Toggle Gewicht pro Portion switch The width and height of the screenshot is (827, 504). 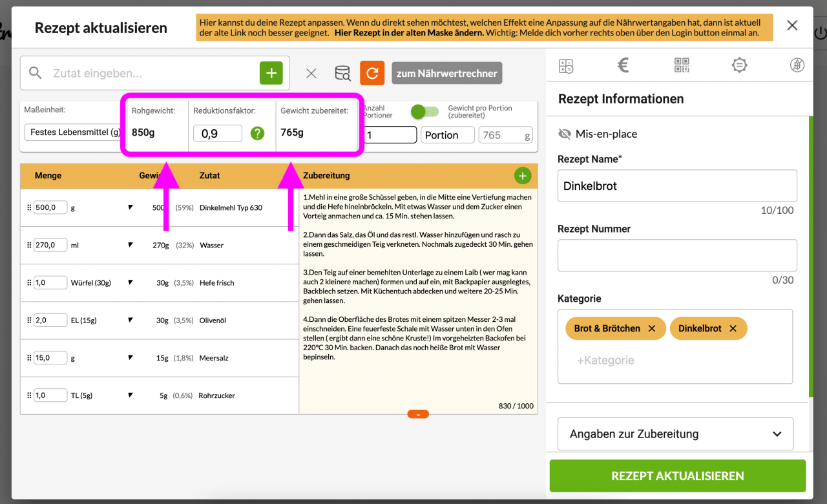[424, 112]
